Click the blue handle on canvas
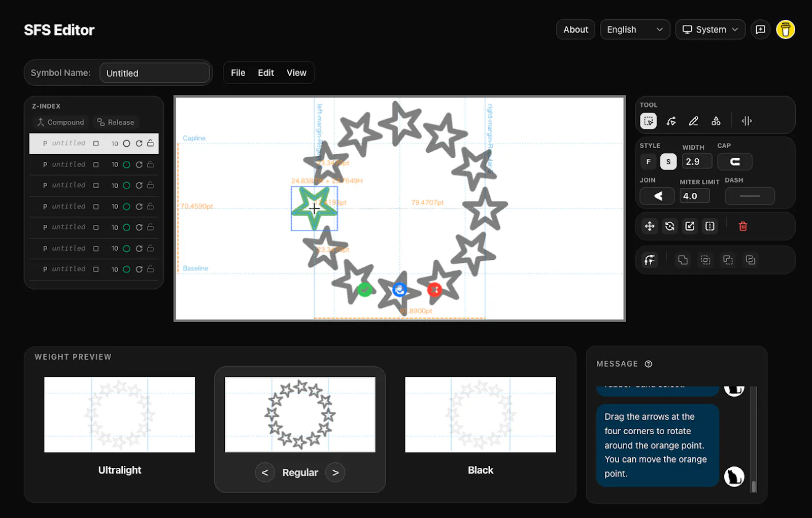The width and height of the screenshot is (812, 518). pos(399,290)
